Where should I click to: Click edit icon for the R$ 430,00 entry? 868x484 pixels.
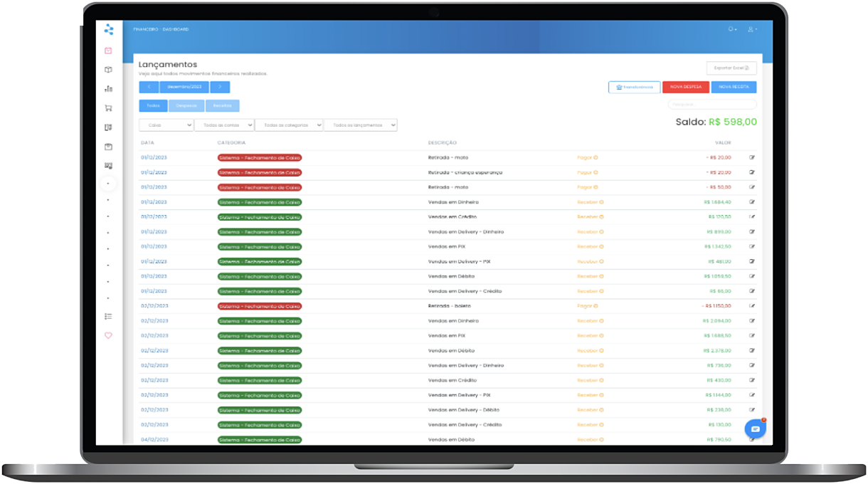pyautogui.click(x=752, y=380)
